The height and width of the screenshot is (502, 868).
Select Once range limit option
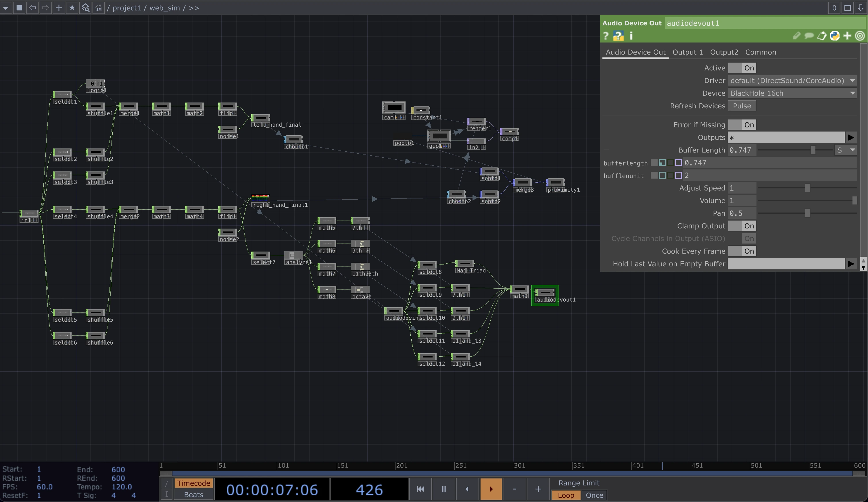click(594, 495)
